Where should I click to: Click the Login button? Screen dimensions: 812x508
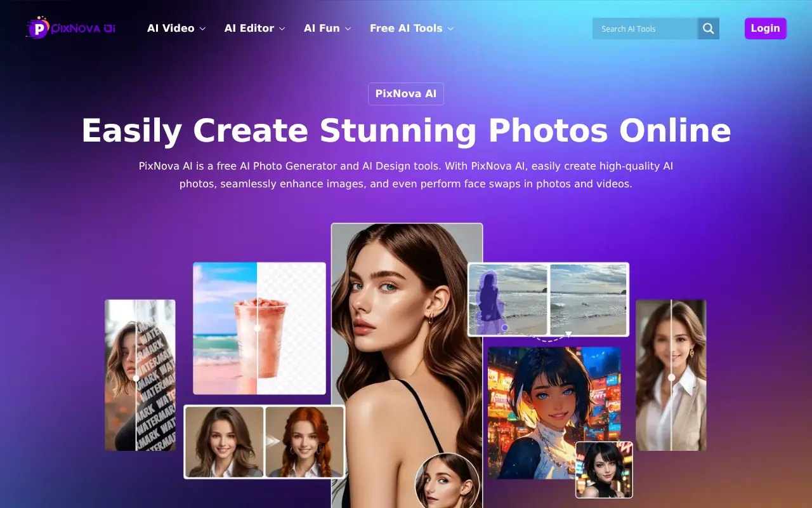[765, 29]
